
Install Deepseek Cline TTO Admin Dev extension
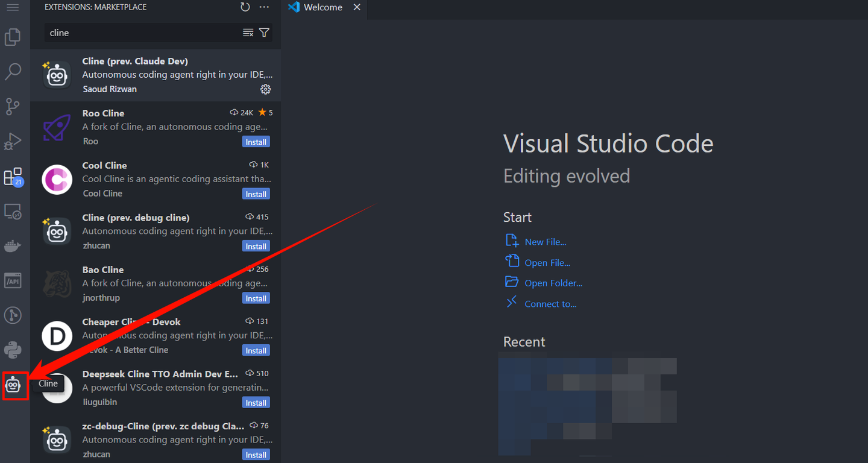pos(256,403)
